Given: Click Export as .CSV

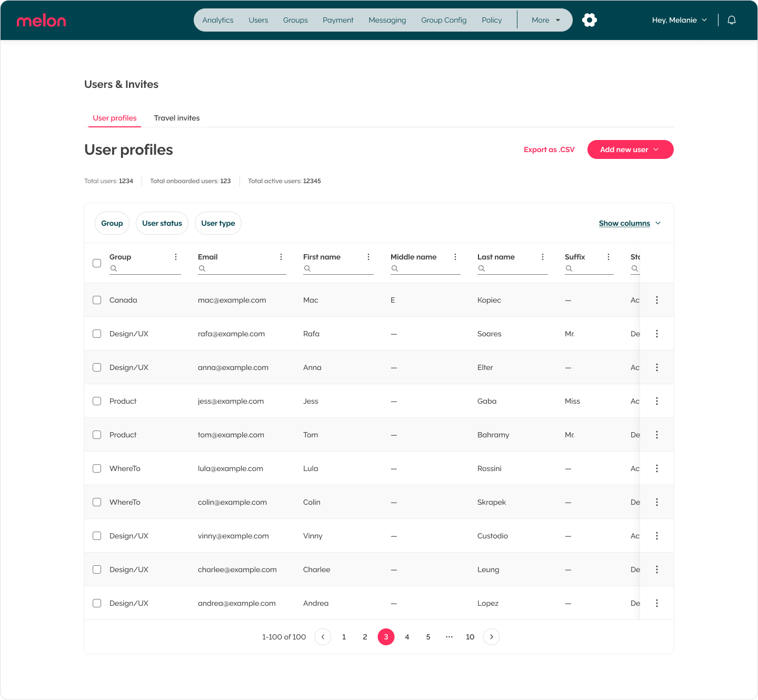Looking at the screenshot, I should tap(549, 149).
